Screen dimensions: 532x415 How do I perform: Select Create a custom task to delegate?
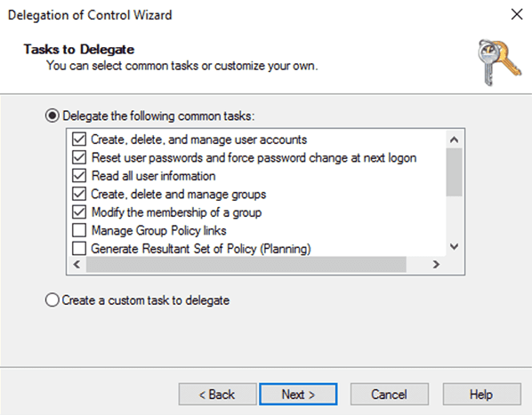(x=52, y=300)
